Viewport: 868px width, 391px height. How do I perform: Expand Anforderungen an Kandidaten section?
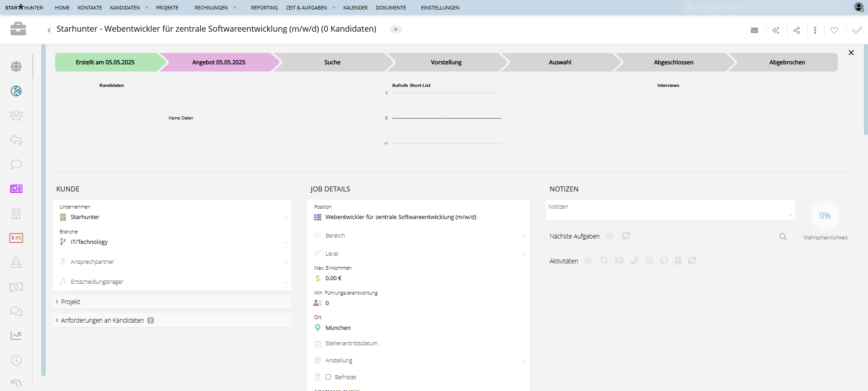coord(172,320)
